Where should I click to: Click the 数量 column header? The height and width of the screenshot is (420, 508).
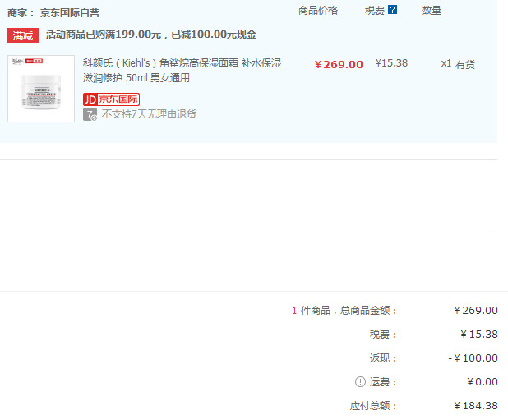click(432, 11)
